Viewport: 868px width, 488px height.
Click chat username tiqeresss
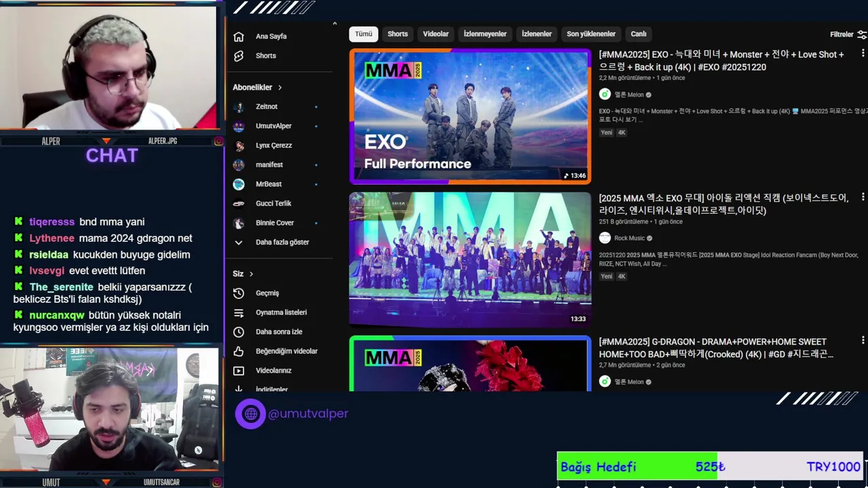point(52,222)
